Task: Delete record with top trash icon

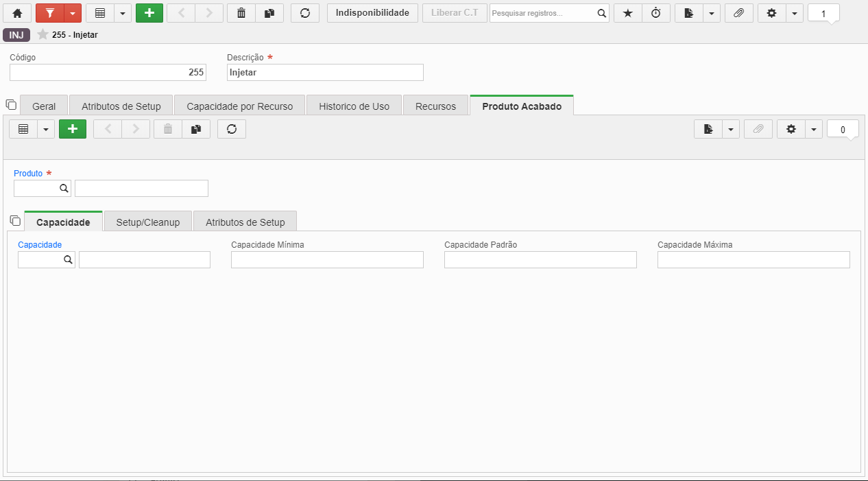Action: 241,13
